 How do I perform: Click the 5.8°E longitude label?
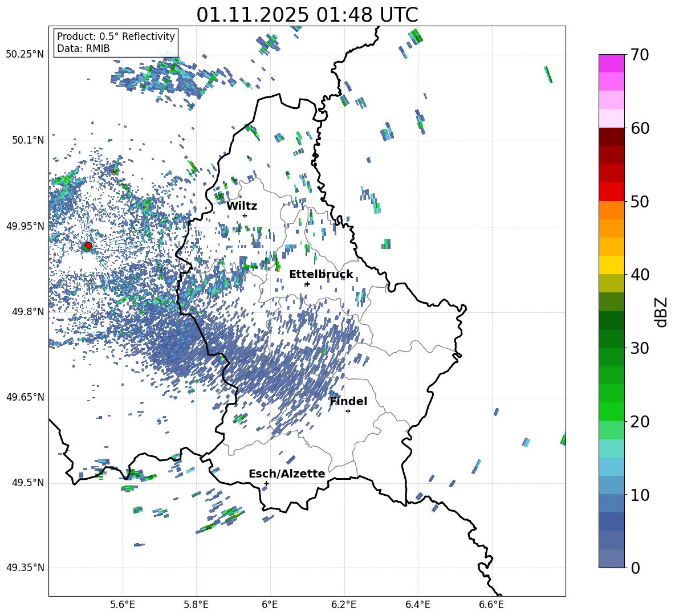tap(196, 605)
